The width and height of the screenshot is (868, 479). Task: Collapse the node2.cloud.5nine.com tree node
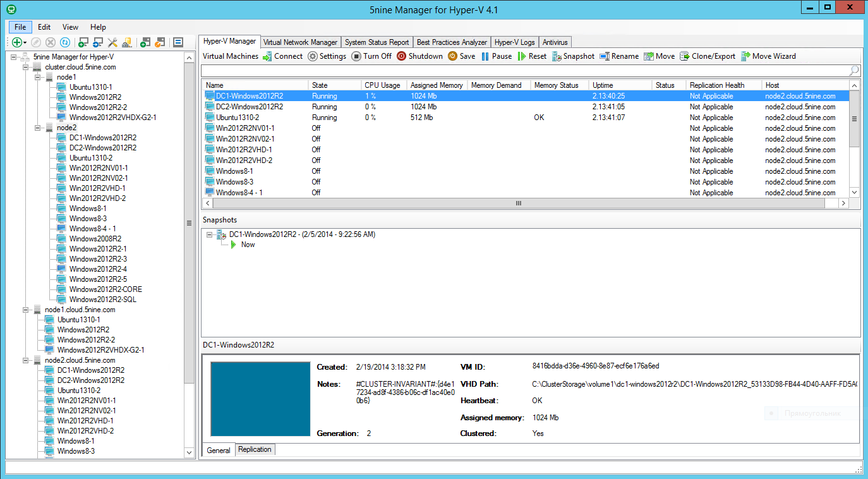(26, 360)
